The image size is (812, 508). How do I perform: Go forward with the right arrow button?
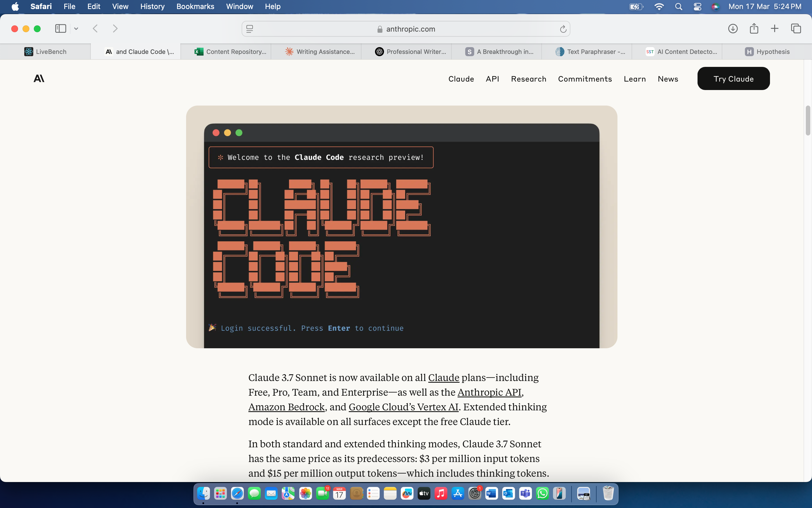coord(115,29)
